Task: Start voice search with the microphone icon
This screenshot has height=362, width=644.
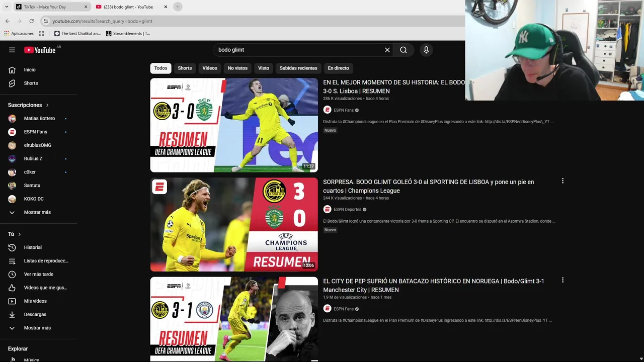Action: [x=426, y=50]
